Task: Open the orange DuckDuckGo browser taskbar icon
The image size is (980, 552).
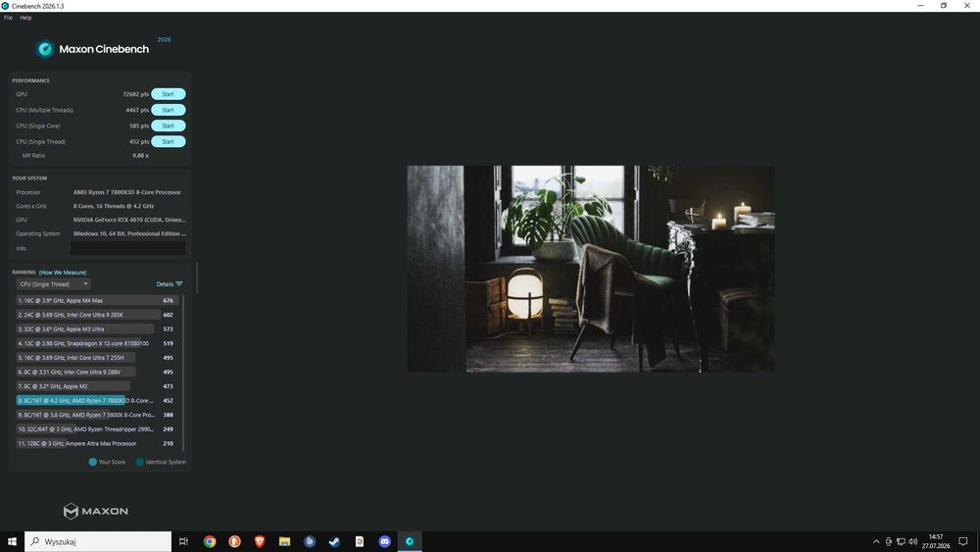Action: pos(235,541)
